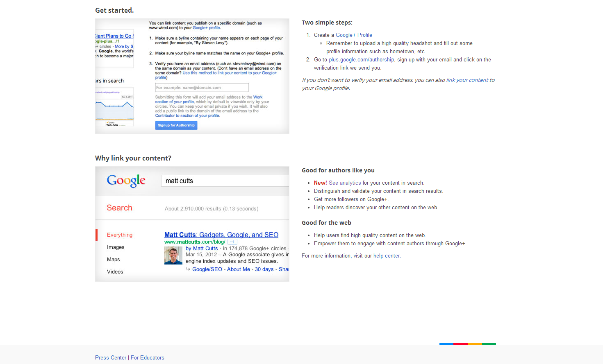Click the red 'New!' label
This screenshot has height=364, width=603.
(x=321, y=183)
